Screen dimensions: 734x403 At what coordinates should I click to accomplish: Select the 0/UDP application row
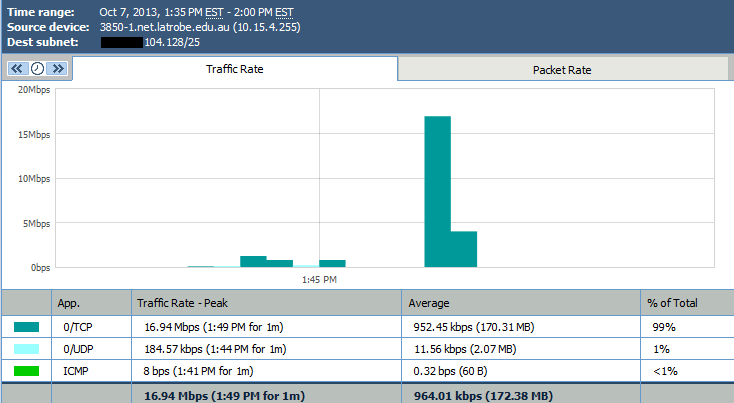(76, 349)
